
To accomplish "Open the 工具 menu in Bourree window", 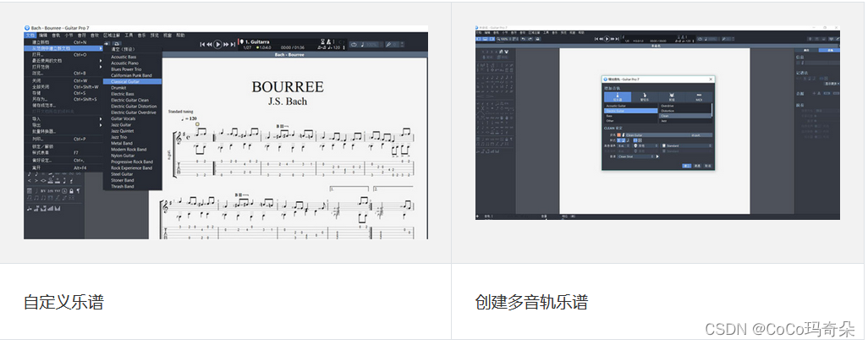I will pos(129,35).
